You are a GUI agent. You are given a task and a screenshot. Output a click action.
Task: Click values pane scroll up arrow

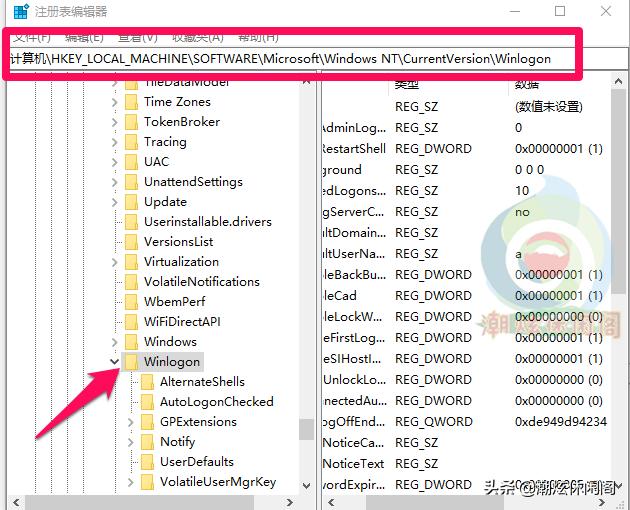(x=618, y=82)
